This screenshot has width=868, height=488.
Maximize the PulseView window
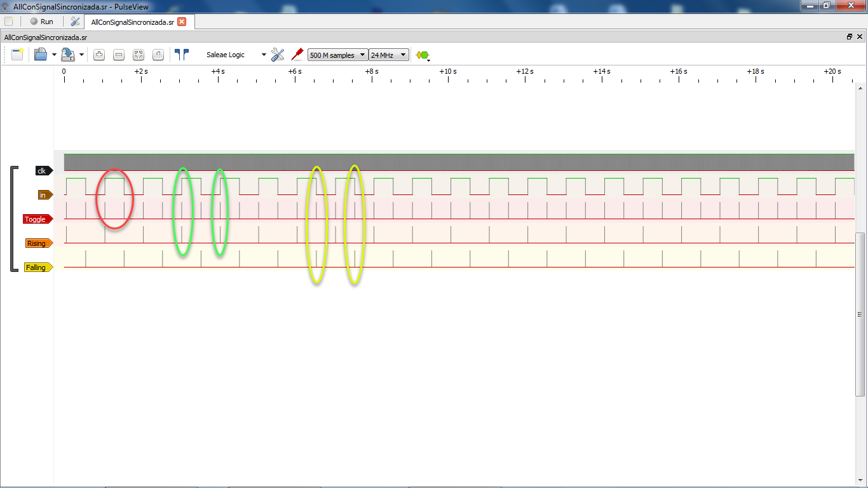click(826, 5)
